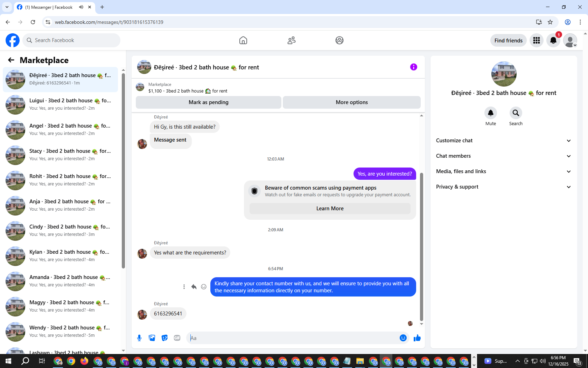Open the Wendy conversation
Image resolution: width=588 pixels, height=368 pixels.
click(60, 332)
